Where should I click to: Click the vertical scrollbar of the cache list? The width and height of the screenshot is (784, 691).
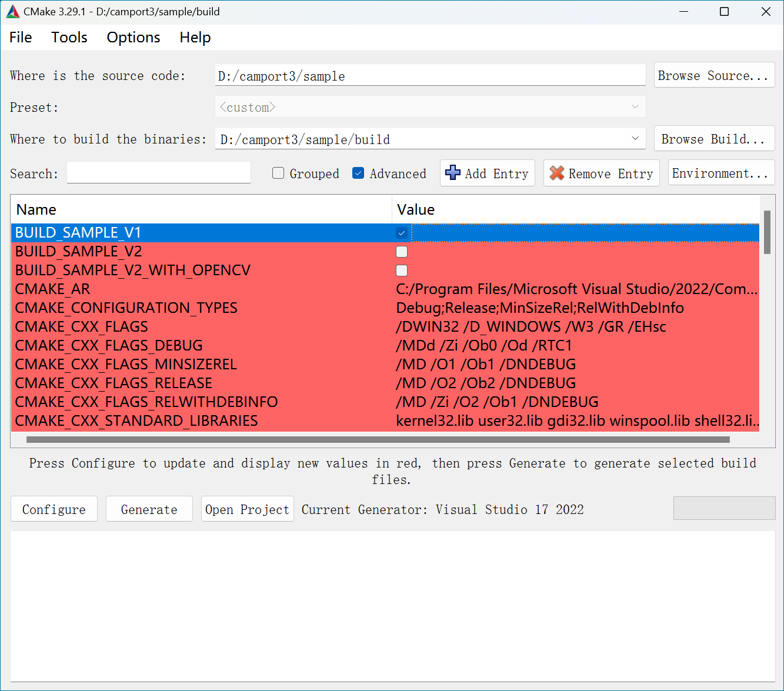pos(767,232)
